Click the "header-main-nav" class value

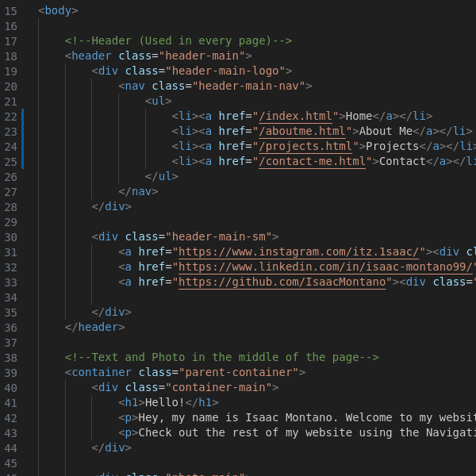[x=252, y=86]
